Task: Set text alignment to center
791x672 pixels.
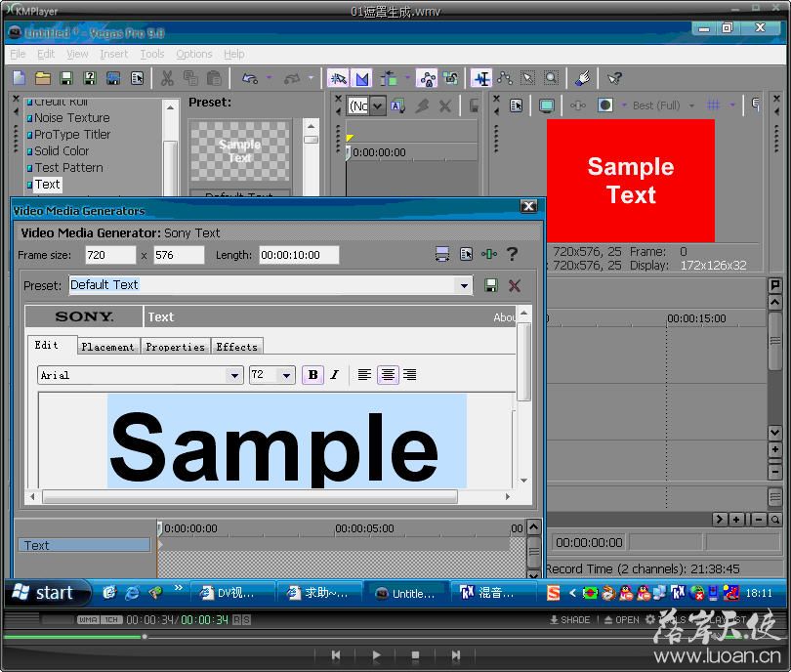Action: coord(388,375)
